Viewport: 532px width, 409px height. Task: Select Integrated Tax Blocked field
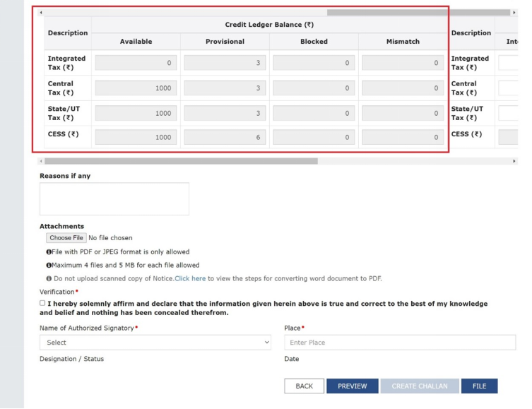coord(314,63)
